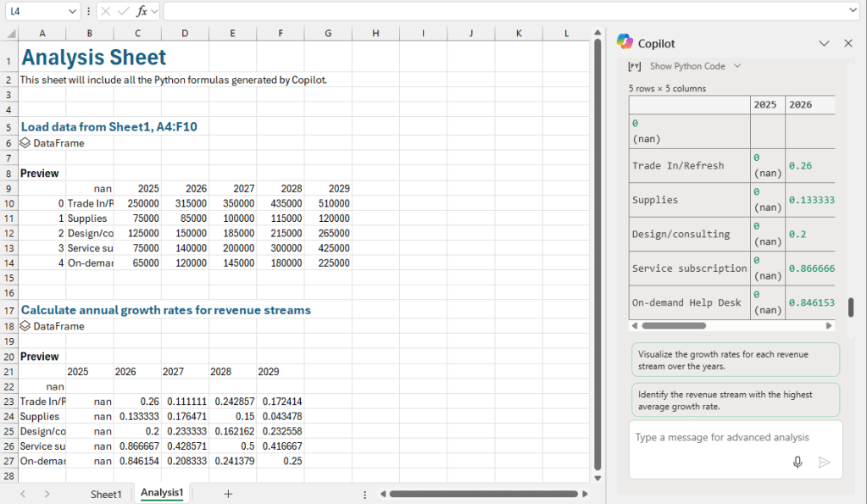
Task: Select column A header
Action: [42, 33]
